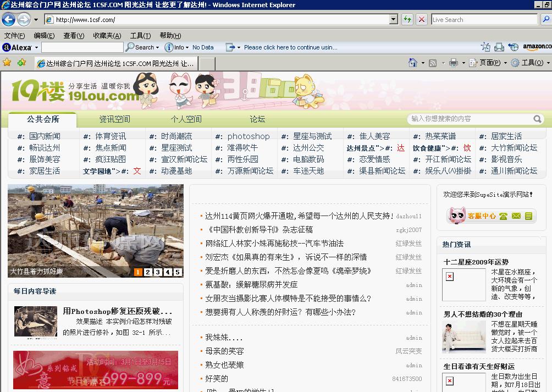The image size is (552, 392).
Task: Expand the Print button dropdown arrow
Action: [463, 63]
